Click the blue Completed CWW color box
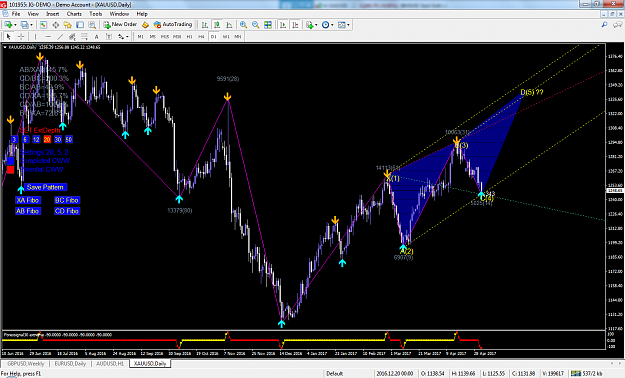The height and width of the screenshot is (378, 625). (11, 161)
